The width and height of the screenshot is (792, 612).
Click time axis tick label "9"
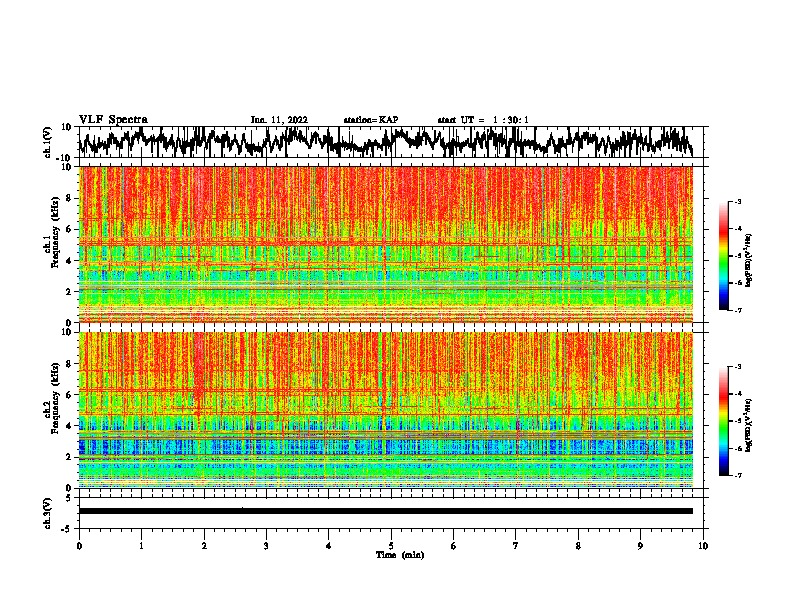[x=640, y=546]
